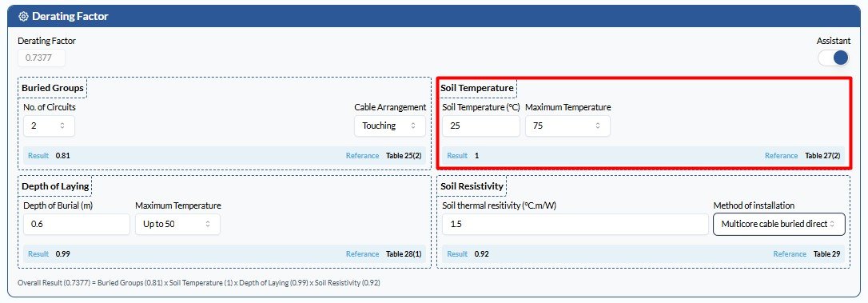Open the Table 28(1) reference
The height and width of the screenshot is (303, 868).
pyautogui.click(x=404, y=254)
